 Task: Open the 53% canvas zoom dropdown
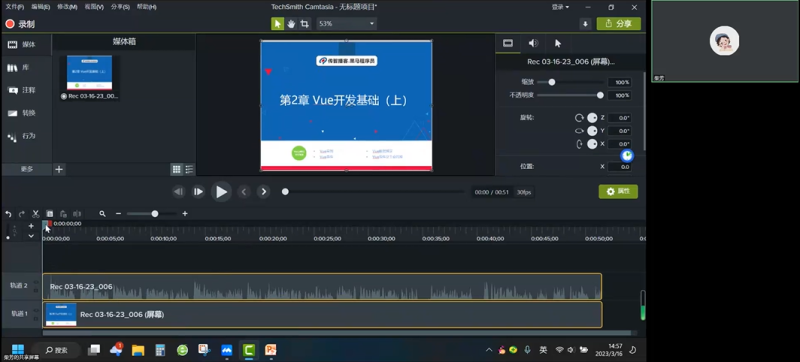(346, 23)
